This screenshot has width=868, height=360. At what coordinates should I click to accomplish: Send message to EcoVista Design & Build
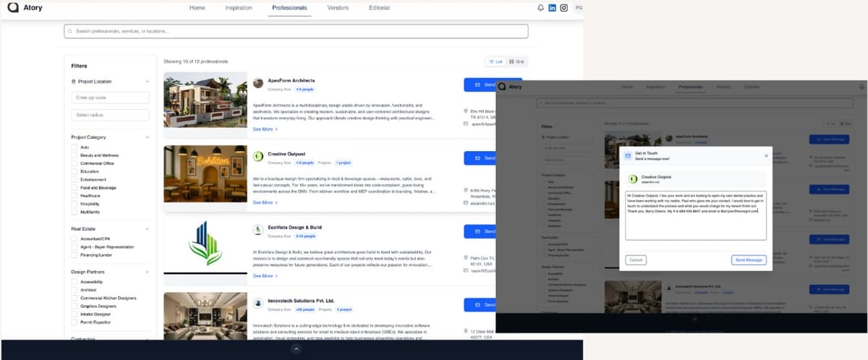(480, 231)
